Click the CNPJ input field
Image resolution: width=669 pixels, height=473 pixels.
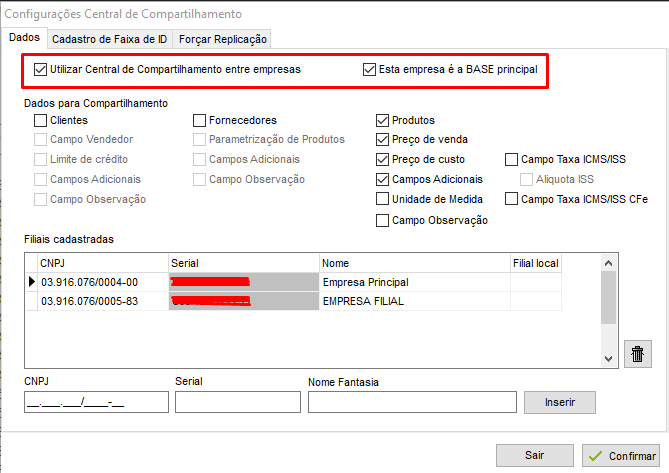pos(96,402)
